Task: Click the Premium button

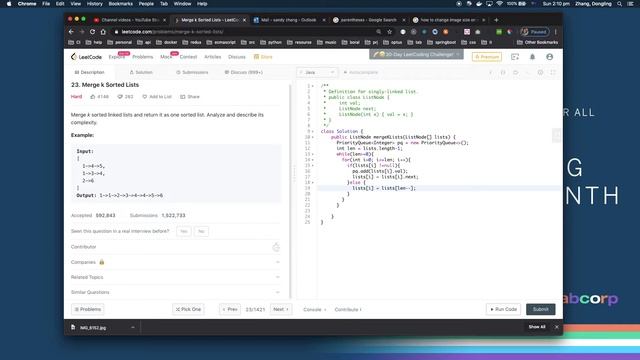Action: point(487,57)
